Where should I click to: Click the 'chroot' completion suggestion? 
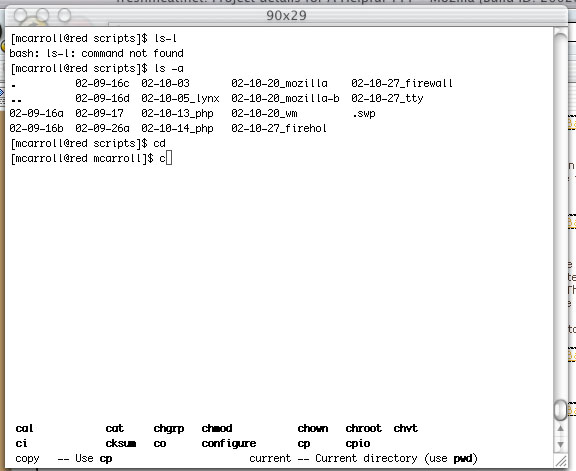click(x=363, y=428)
